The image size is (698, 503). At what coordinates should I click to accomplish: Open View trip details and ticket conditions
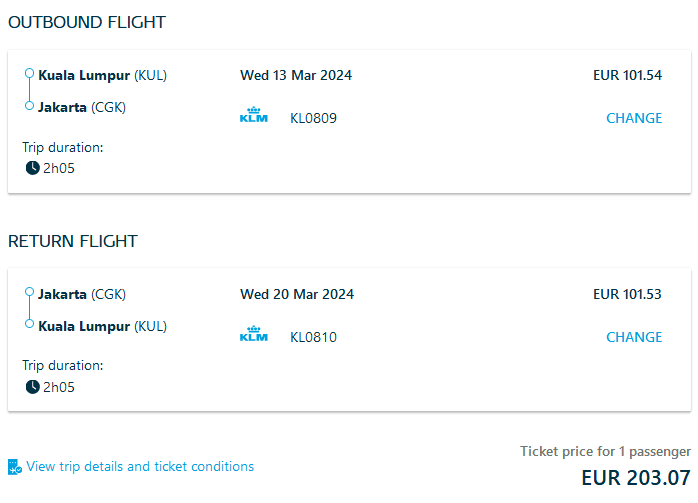[140, 466]
